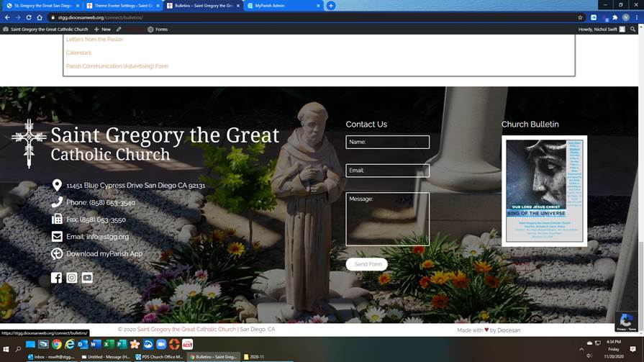Click the WordPress admin search magnifier

coord(633,30)
